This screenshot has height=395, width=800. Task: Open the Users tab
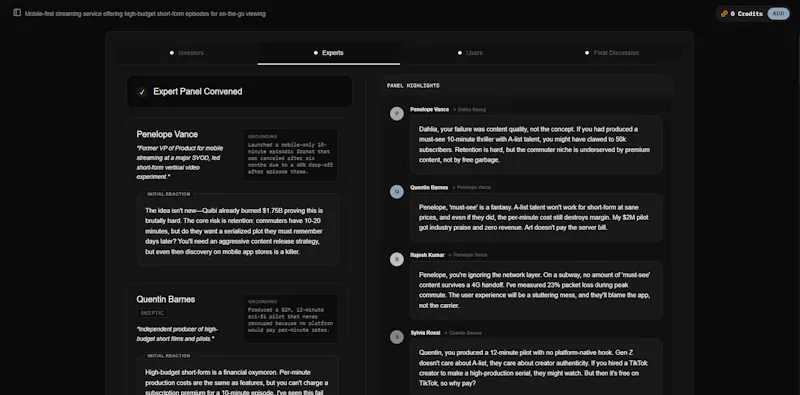[470, 53]
